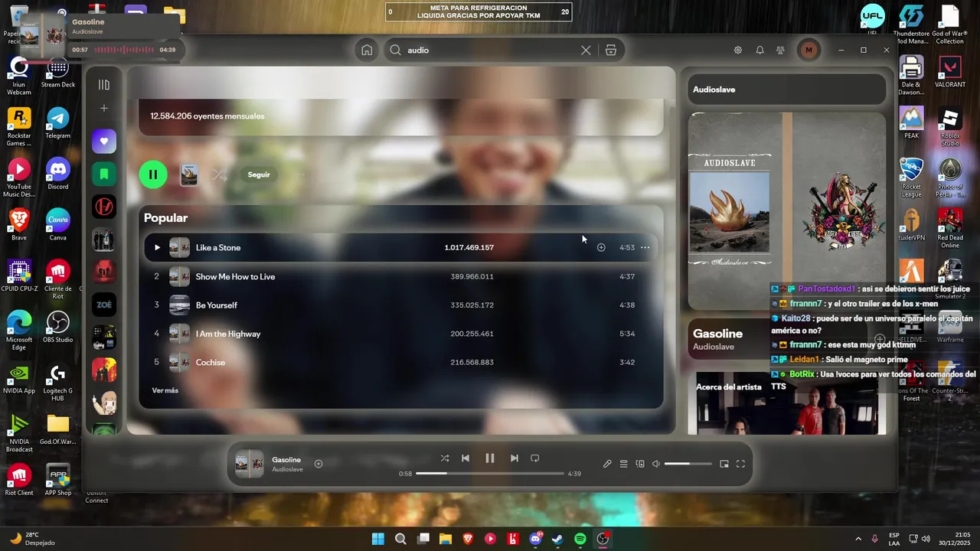Open ZOÉ artist in sidebar
This screenshot has height=551, width=980.
[104, 305]
